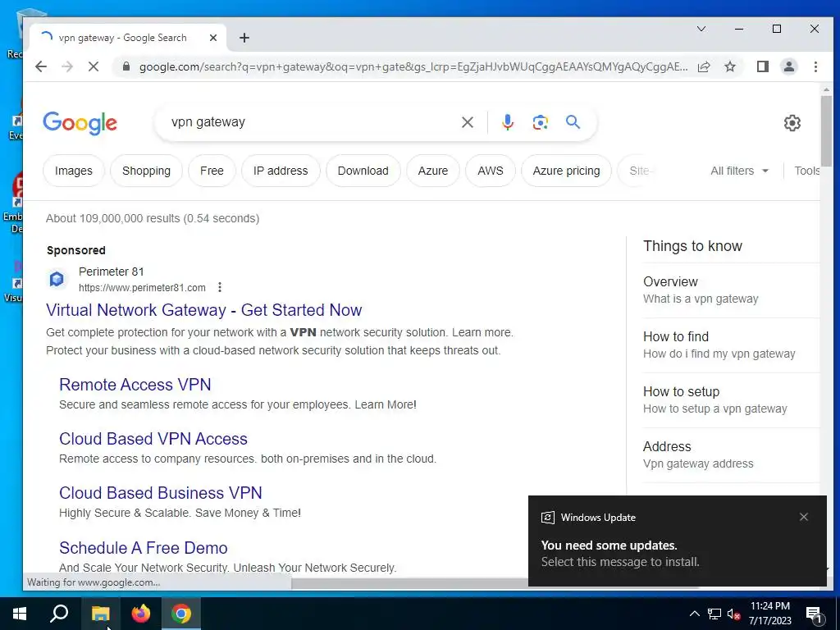The height and width of the screenshot is (630, 840).
Task: Launch Firefox from the taskbar
Action: click(x=141, y=614)
